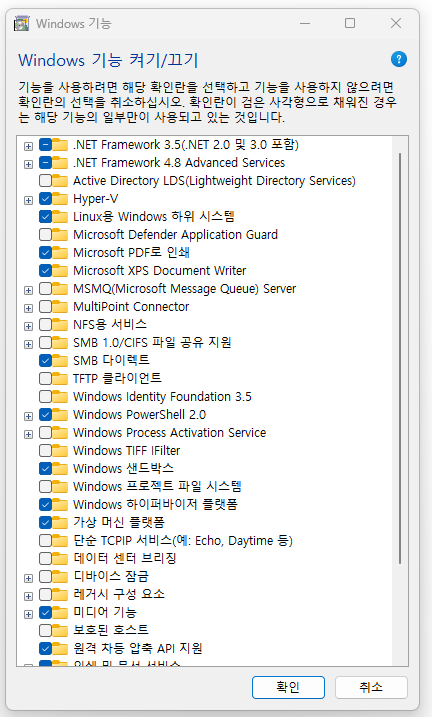The height and width of the screenshot is (717, 432).
Task: Select 보호된 호스트 row text
Action: pos(111,630)
